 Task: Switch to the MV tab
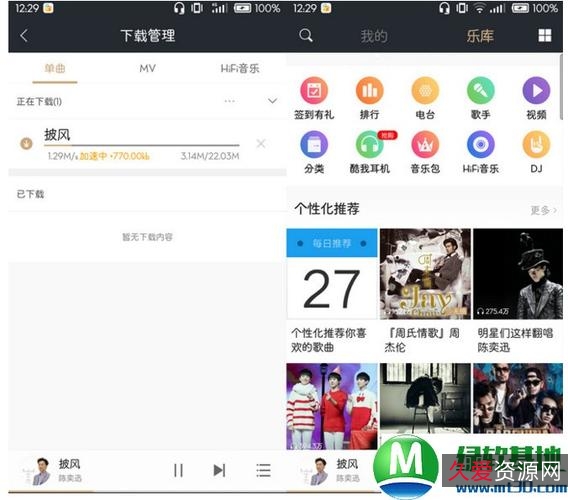pyautogui.click(x=147, y=68)
